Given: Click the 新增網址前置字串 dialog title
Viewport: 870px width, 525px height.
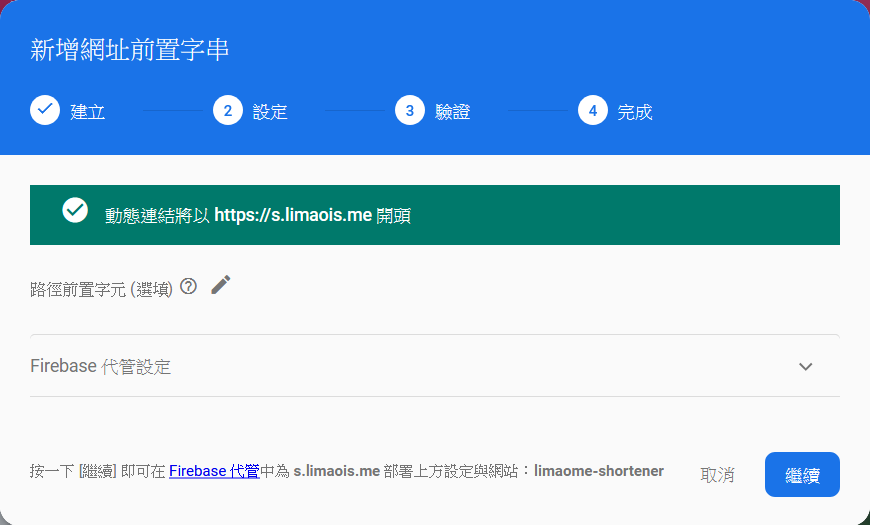Looking at the screenshot, I should pos(129,49).
